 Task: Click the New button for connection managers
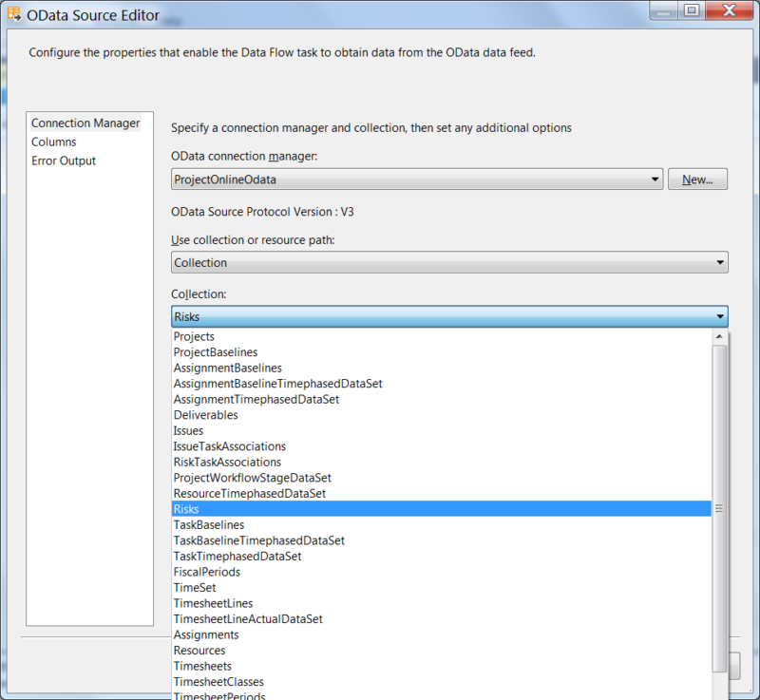coord(697,179)
